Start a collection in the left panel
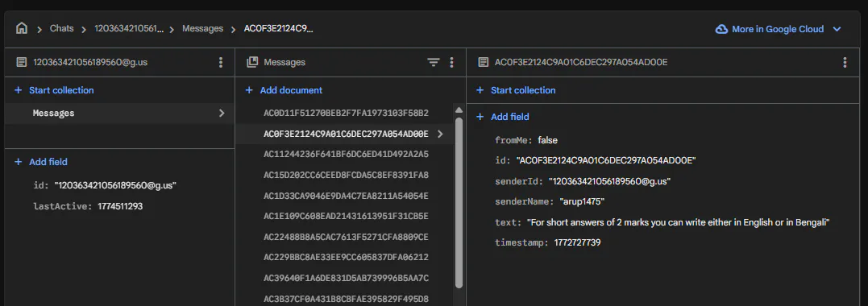 pyautogui.click(x=54, y=90)
